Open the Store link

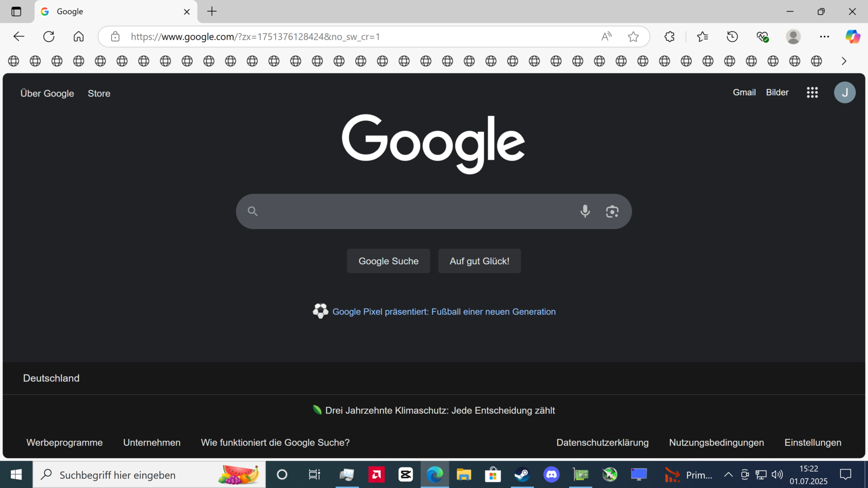pos(99,93)
